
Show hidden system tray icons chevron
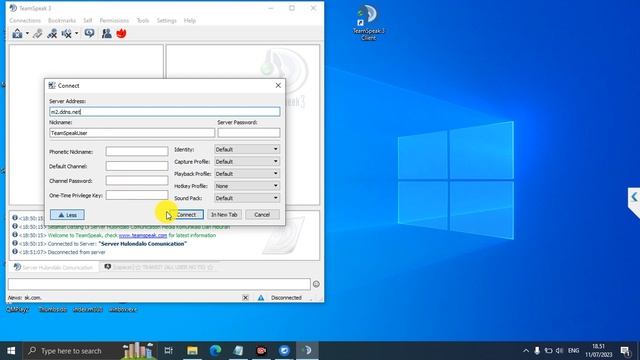pyautogui.click(x=526, y=351)
